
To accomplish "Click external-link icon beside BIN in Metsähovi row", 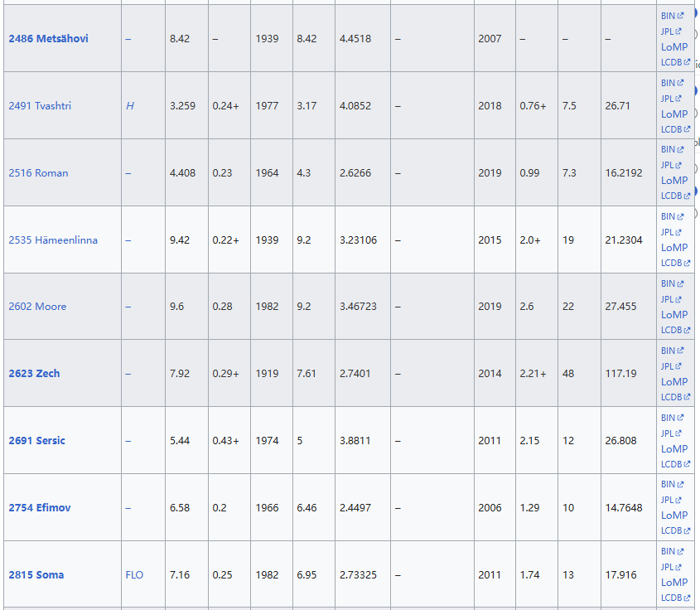I will pos(681,16).
